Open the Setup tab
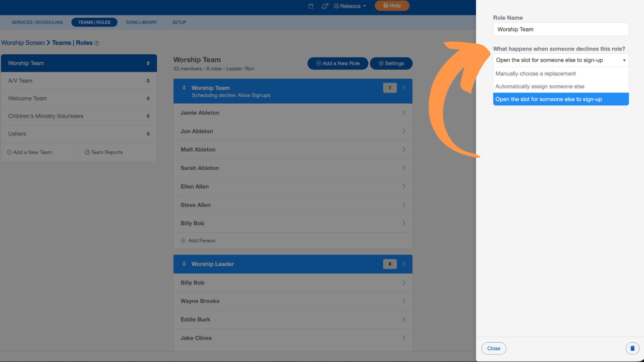The height and width of the screenshot is (362, 644). [x=179, y=22]
